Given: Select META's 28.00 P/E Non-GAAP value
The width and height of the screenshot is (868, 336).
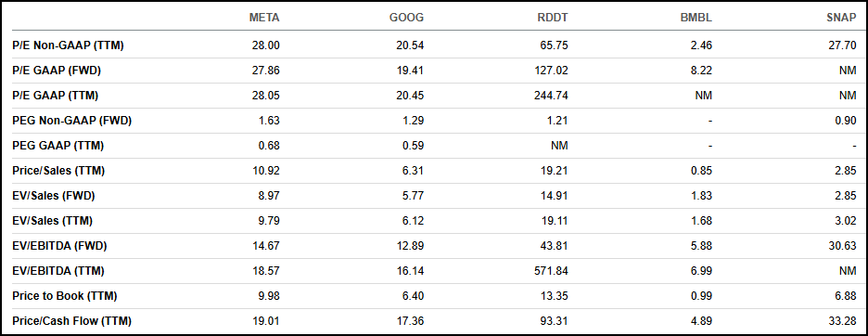Looking at the screenshot, I should click(266, 45).
